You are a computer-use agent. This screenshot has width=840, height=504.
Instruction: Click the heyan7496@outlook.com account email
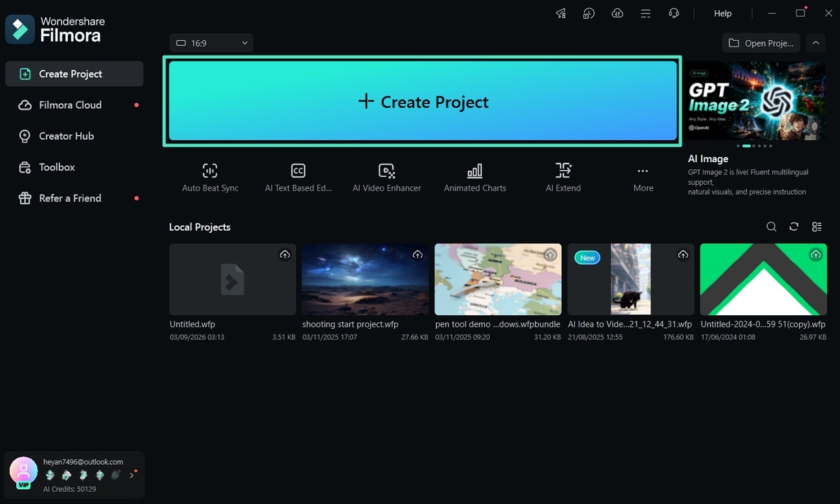tap(83, 462)
